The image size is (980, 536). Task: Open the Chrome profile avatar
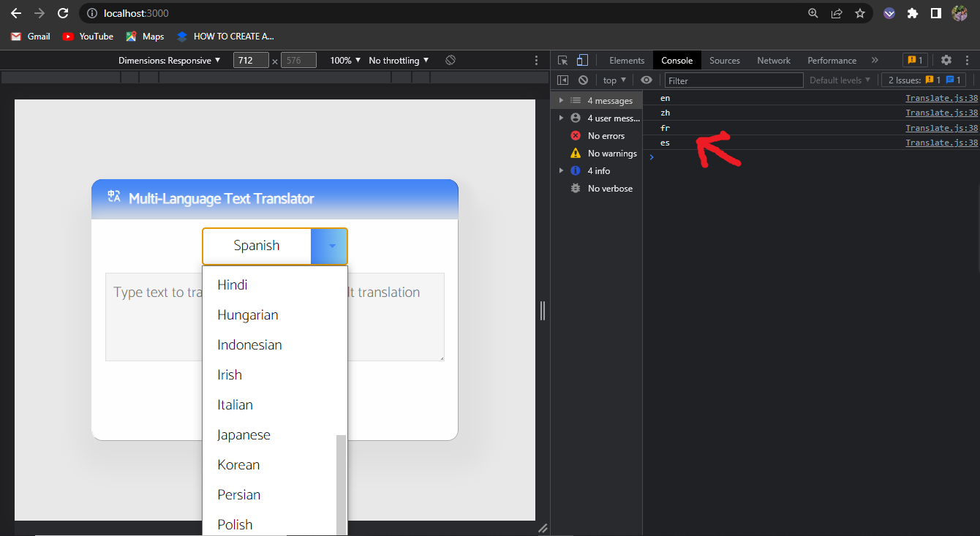coord(960,13)
